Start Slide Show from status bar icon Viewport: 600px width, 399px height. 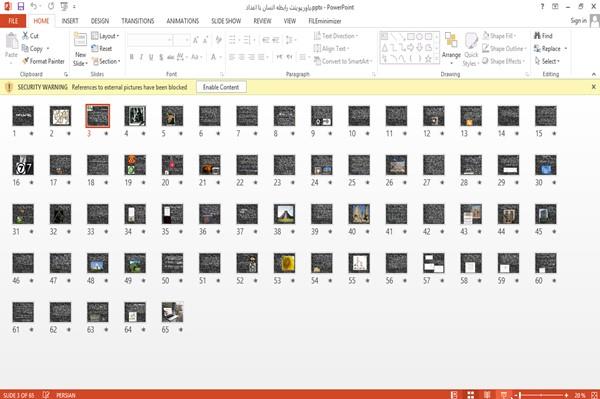coord(504,395)
